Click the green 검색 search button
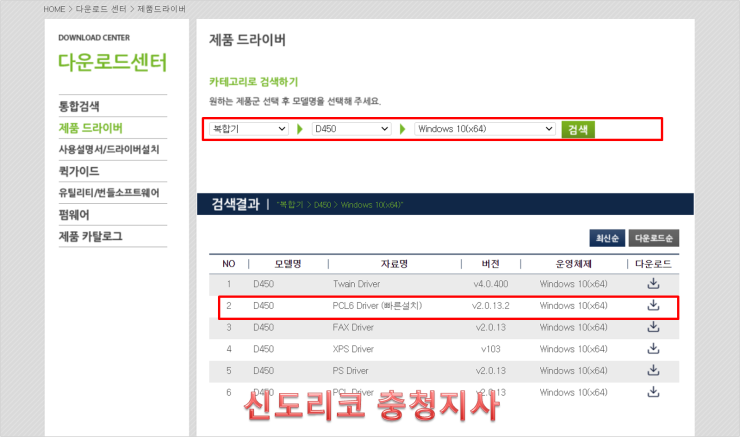Image resolution: width=740 pixels, height=437 pixels. (x=578, y=129)
